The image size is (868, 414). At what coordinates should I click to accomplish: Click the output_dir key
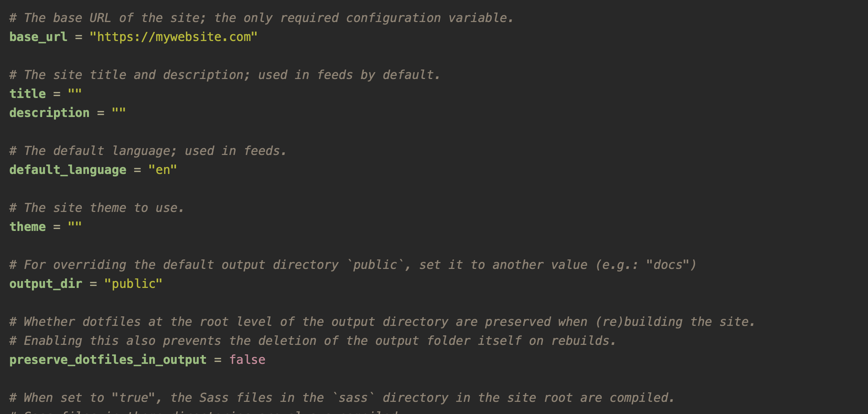46,284
